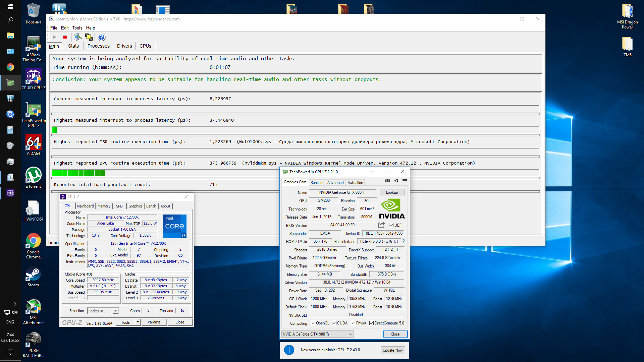Toggle the UEFI checkbox in GPU-Z
Viewport: 644px width, 362px height.
tap(391, 225)
